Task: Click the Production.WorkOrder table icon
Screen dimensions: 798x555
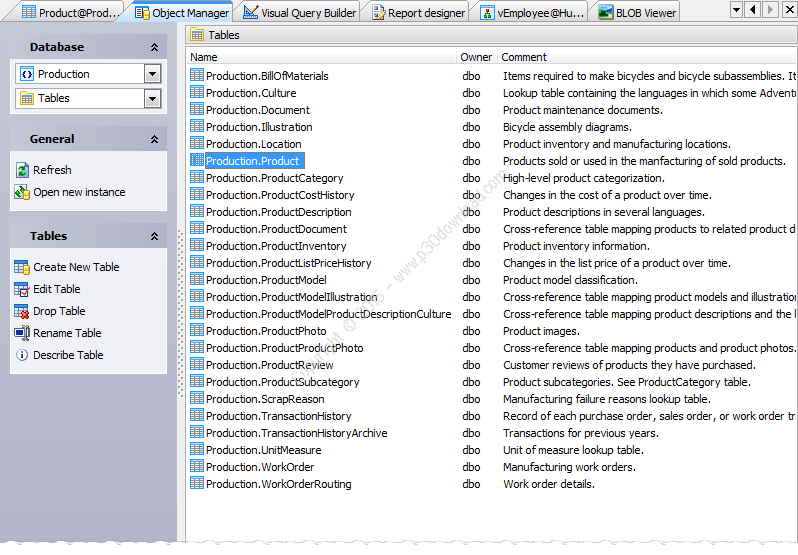Action: pyautogui.click(x=197, y=467)
